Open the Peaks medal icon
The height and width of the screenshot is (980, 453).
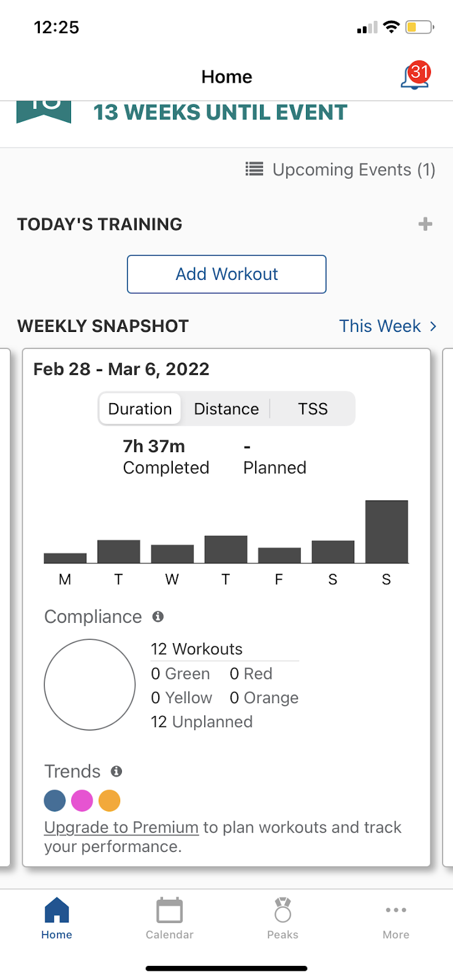point(283,910)
